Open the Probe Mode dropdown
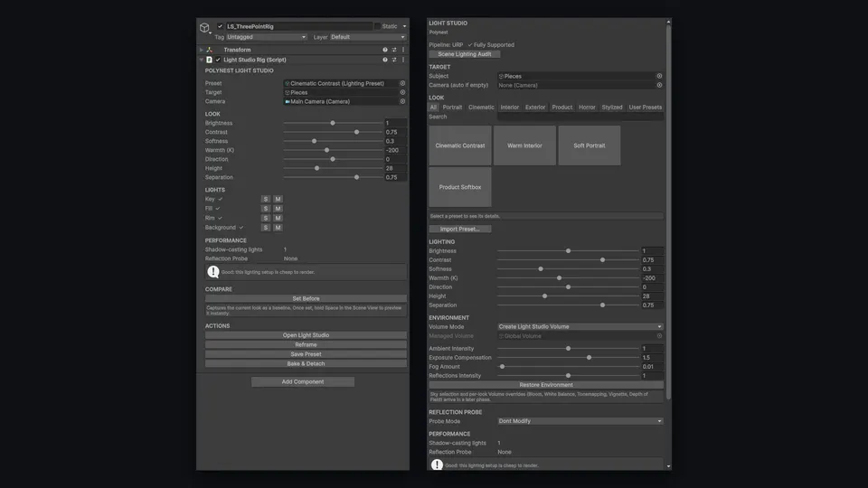This screenshot has width=868, height=488. click(x=580, y=421)
